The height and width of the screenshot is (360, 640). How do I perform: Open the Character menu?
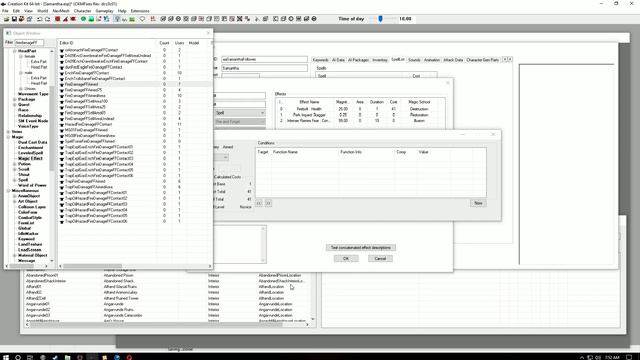[82, 11]
